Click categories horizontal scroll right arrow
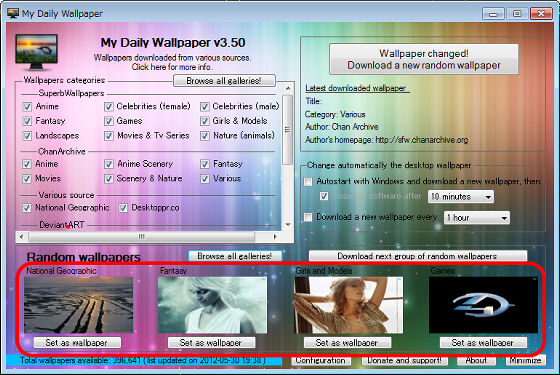Viewport: 560px width, 375px height. click(275, 236)
